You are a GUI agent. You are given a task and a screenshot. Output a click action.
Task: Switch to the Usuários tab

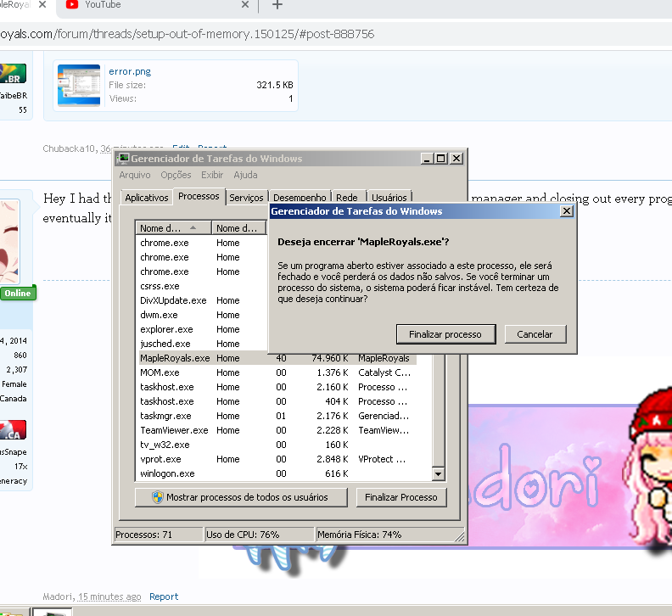tap(389, 198)
